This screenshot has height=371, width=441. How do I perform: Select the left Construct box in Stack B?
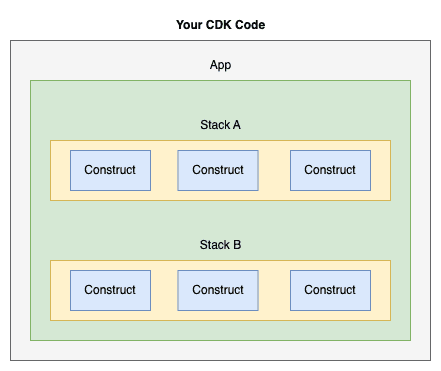pyautogui.click(x=110, y=291)
